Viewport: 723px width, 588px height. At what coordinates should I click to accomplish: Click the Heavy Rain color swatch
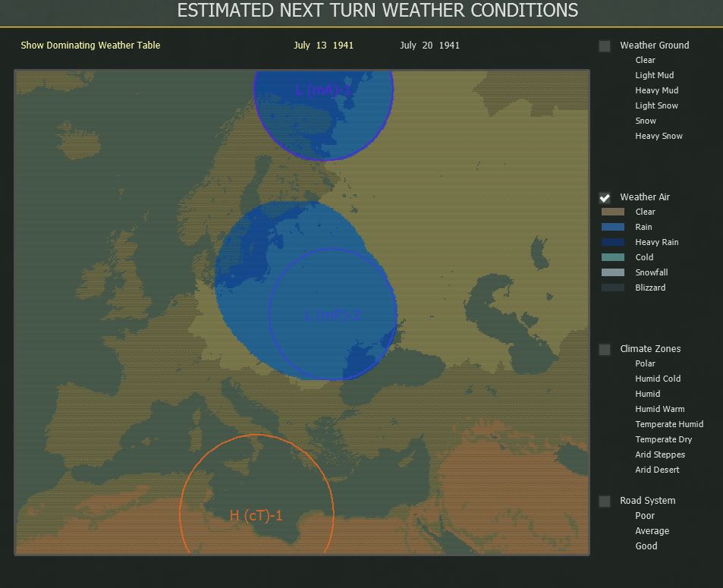613,242
